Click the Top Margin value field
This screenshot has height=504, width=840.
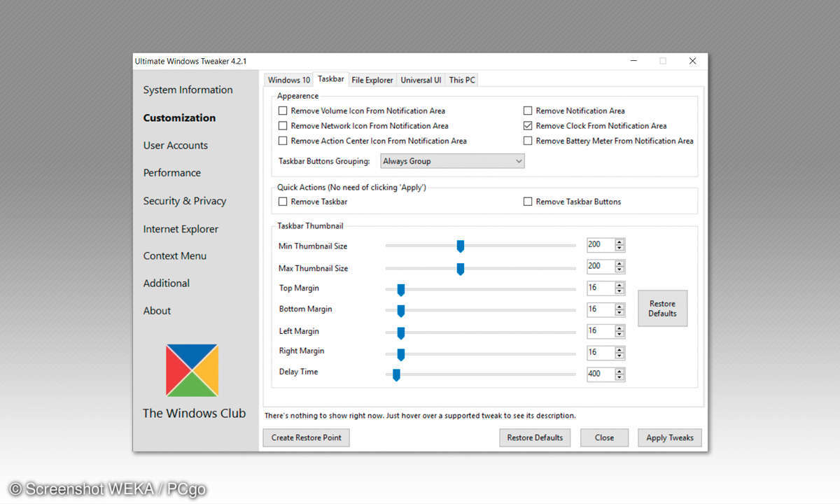point(601,288)
